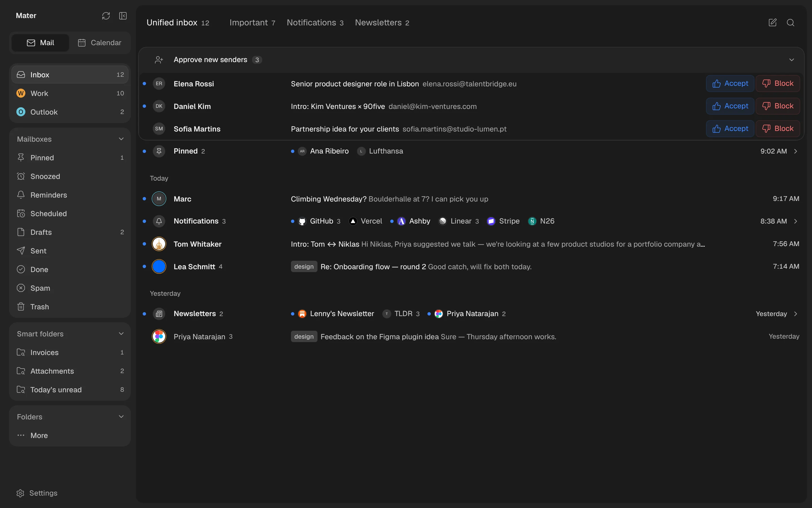Collapse the Folders section chevron
The width and height of the screenshot is (812, 508).
[121, 417]
